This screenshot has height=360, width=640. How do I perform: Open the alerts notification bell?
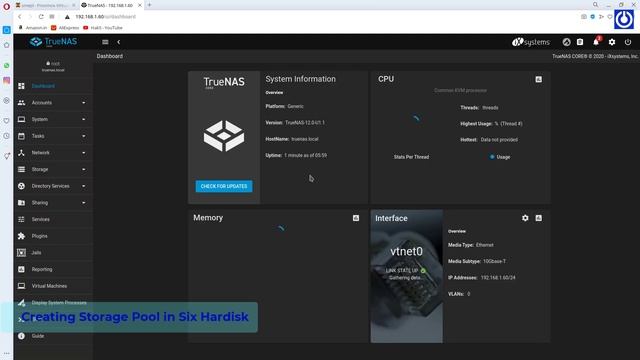(596, 42)
